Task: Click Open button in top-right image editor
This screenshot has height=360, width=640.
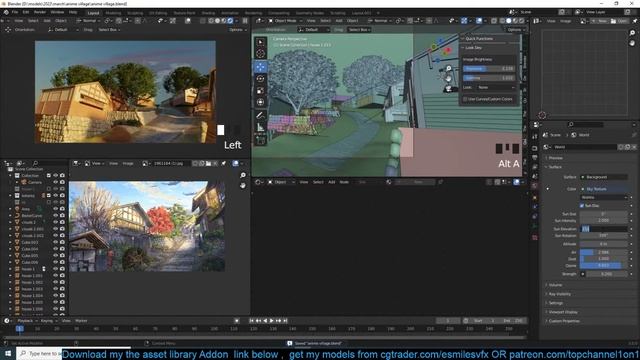Action: (620, 21)
